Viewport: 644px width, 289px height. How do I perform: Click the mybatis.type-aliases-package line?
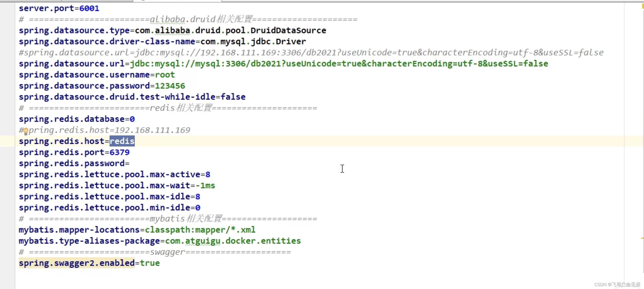tap(160, 241)
